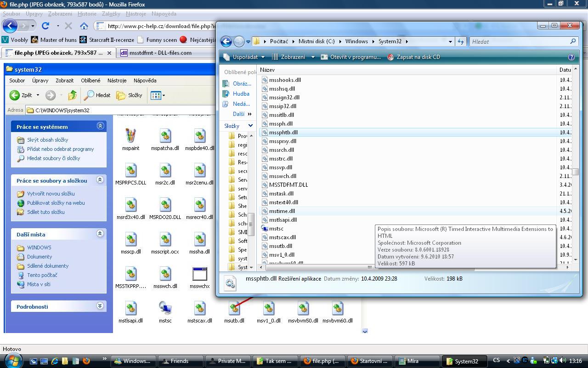
Task: Close the file.php tab
Action: [x=109, y=53]
